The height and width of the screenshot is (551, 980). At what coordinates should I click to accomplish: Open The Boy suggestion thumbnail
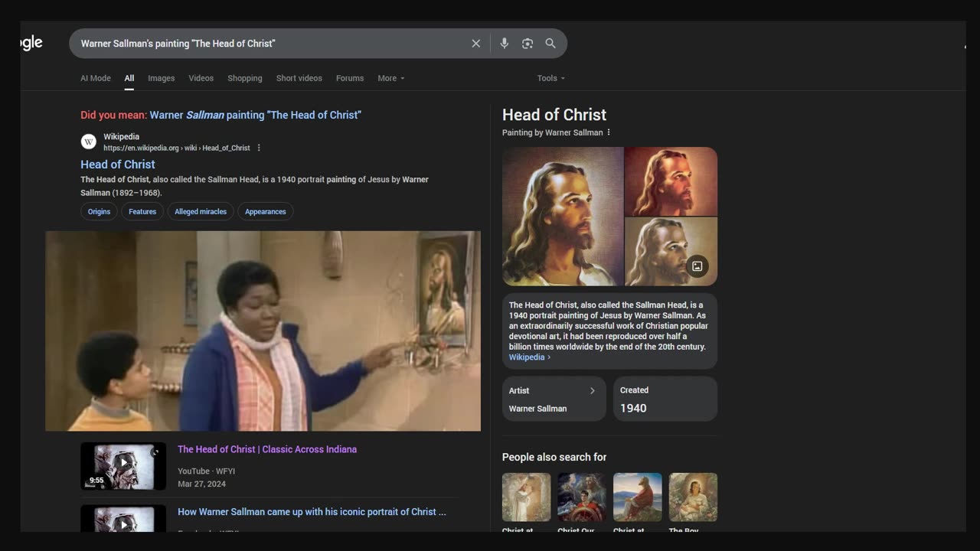point(693,497)
